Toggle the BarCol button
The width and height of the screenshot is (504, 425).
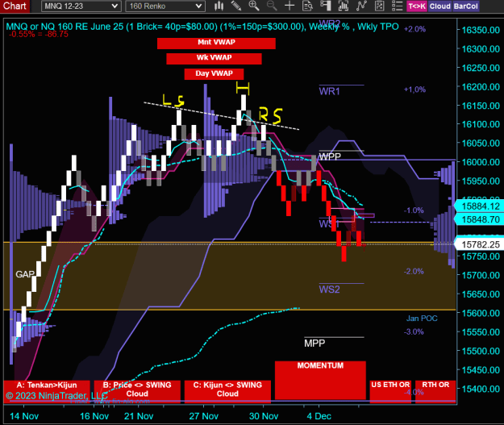(x=466, y=6)
